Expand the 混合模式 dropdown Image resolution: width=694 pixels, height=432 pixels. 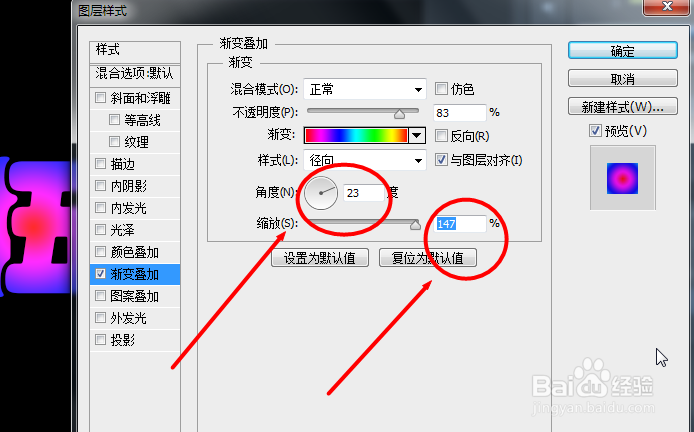point(365,89)
